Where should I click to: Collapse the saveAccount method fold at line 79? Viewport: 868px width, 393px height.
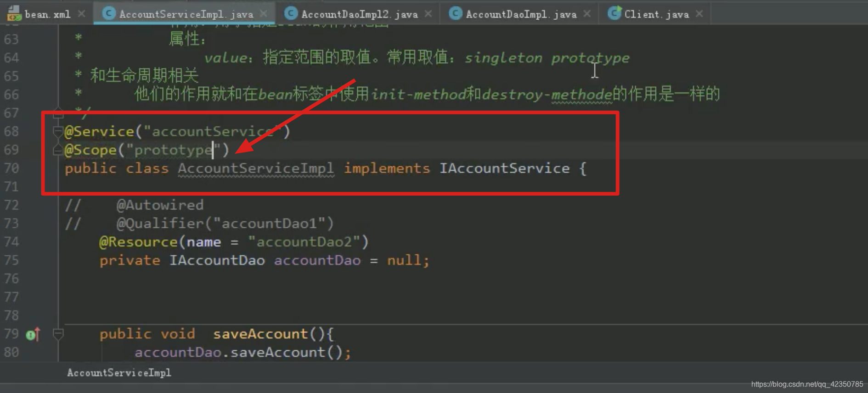(58, 334)
